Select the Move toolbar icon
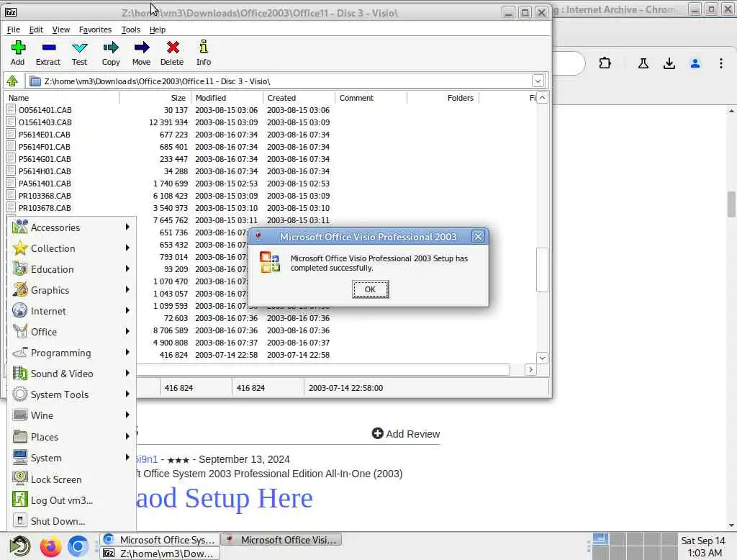This screenshot has width=737, height=560. (x=142, y=48)
